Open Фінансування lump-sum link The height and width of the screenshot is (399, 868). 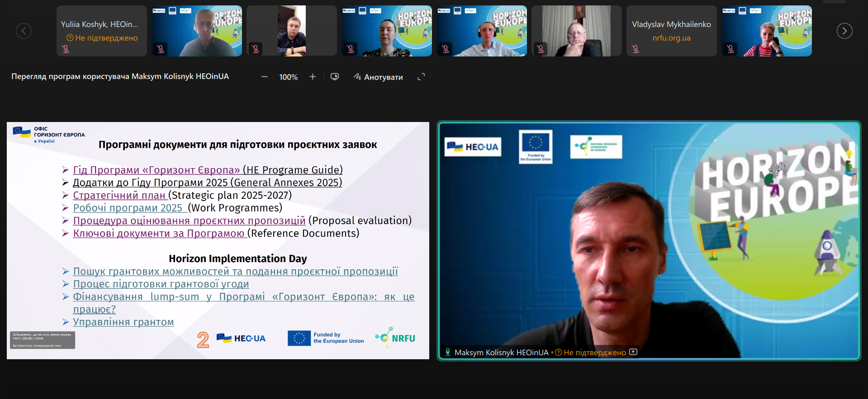243,303
